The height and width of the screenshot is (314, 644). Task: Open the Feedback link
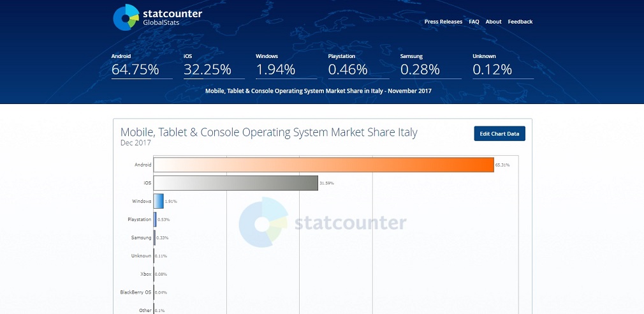tap(520, 22)
